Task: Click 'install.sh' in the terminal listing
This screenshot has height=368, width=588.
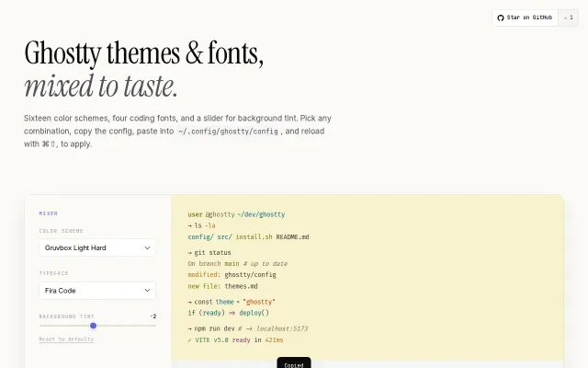Action: coord(254,237)
